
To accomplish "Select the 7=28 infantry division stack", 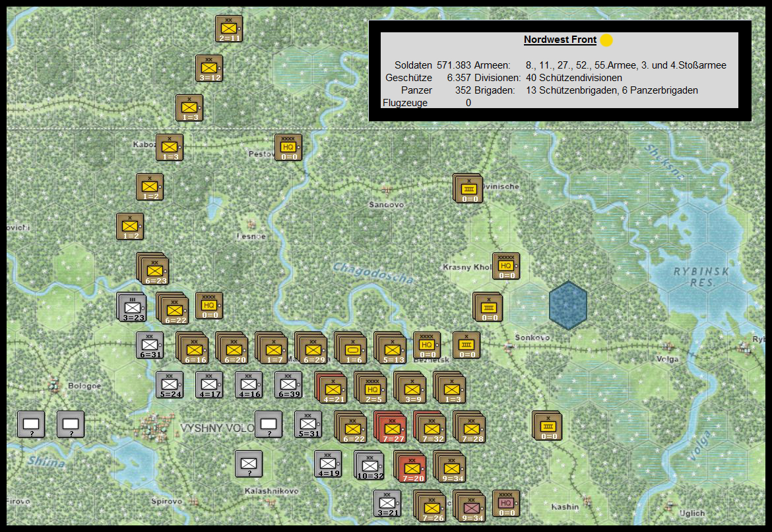I will 470,427.
